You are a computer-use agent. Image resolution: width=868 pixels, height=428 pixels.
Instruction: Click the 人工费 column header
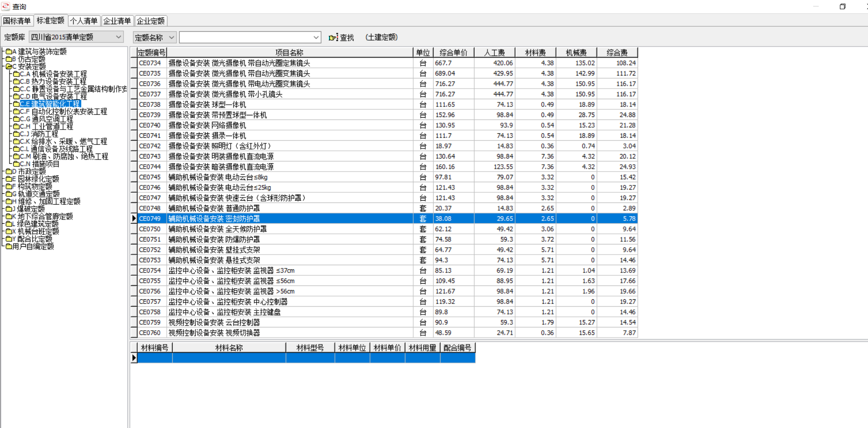[494, 53]
